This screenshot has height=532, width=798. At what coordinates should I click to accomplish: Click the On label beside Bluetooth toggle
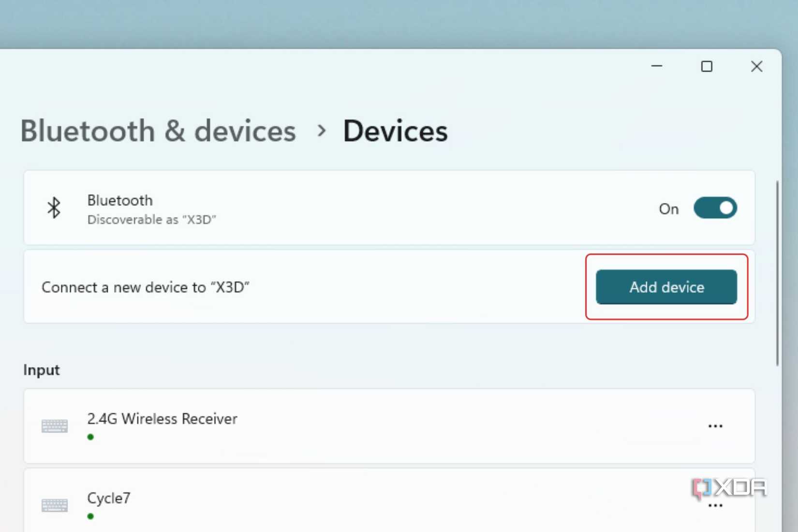[x=669, y=209]
